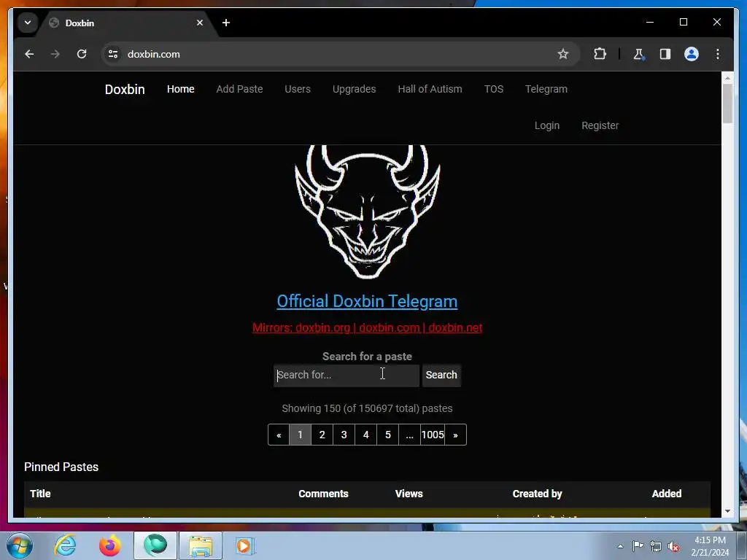Screen dimensions: 747x560
Task: Open File Explorer from taskbar
Action: pos(201,545)
